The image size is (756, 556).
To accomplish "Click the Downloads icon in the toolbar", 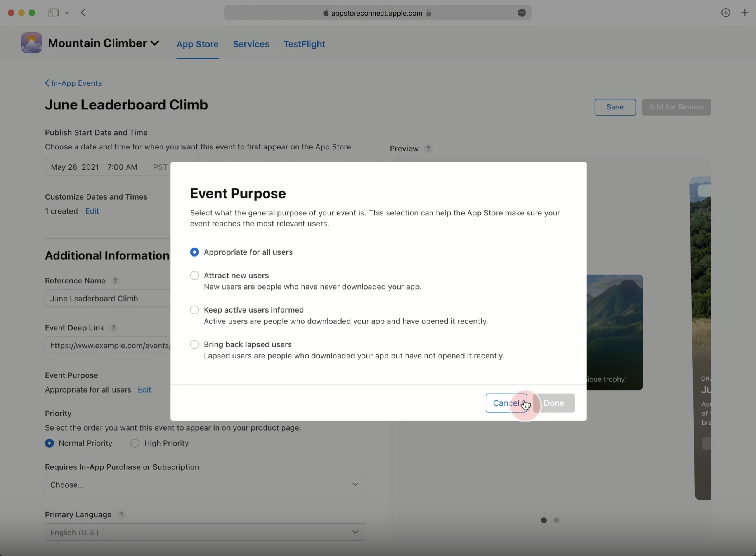I will coord(726,12).
